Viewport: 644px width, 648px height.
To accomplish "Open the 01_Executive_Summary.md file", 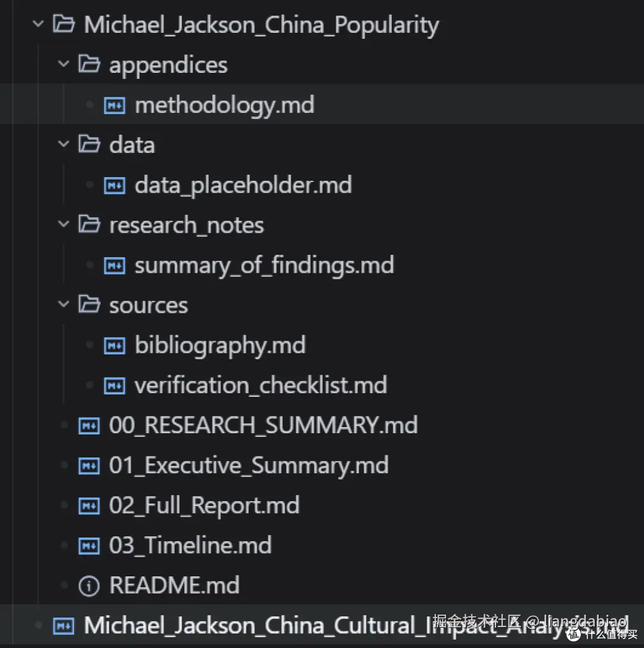I will pyautogui.click(x=249, y=465).
